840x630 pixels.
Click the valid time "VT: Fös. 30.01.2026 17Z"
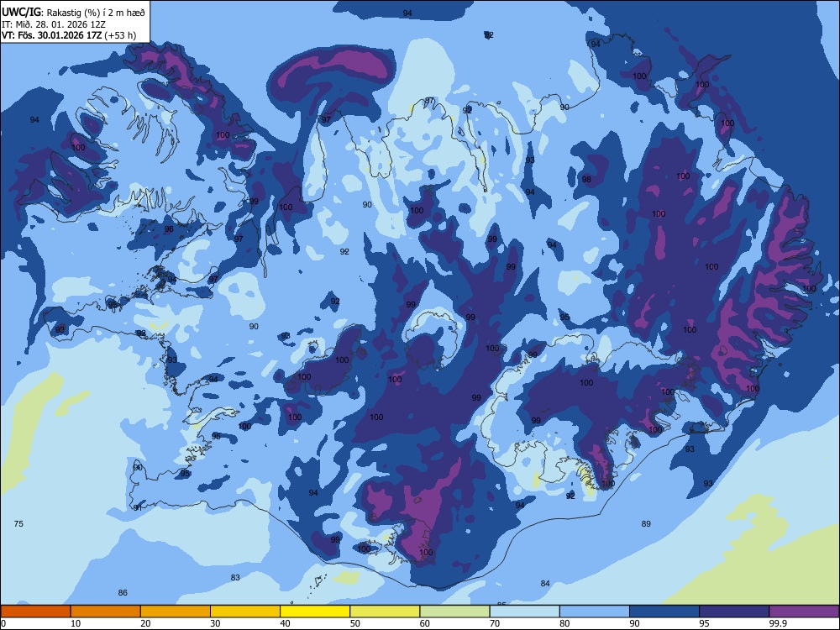click(x=53, y=35)
